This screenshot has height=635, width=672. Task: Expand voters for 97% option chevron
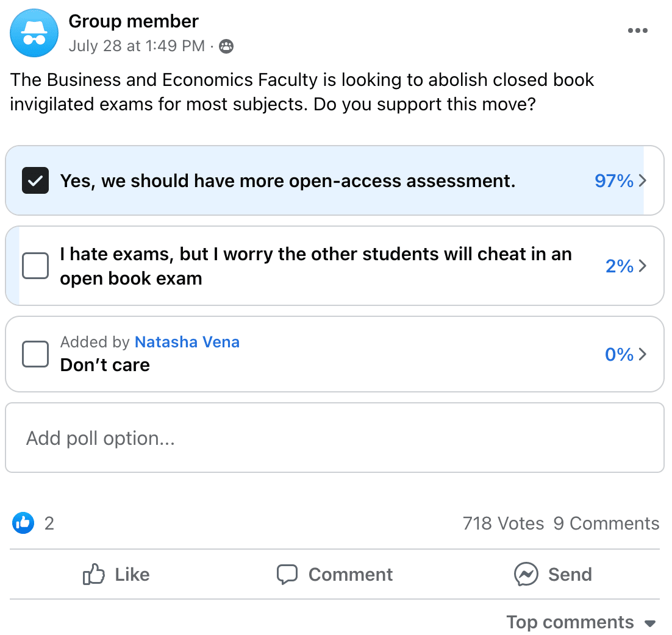(x=642, y=180)
